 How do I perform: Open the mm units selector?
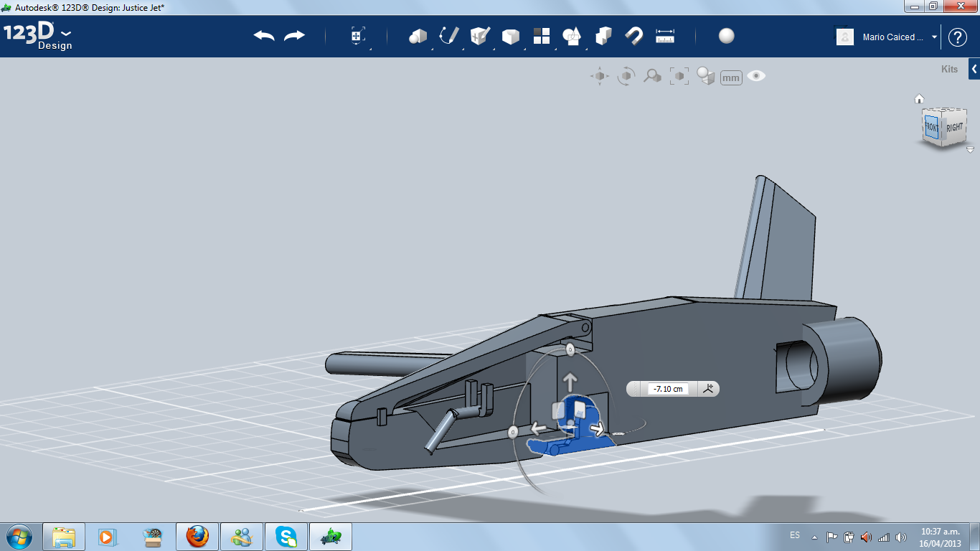pyautogui.click(x=731, y=77)
